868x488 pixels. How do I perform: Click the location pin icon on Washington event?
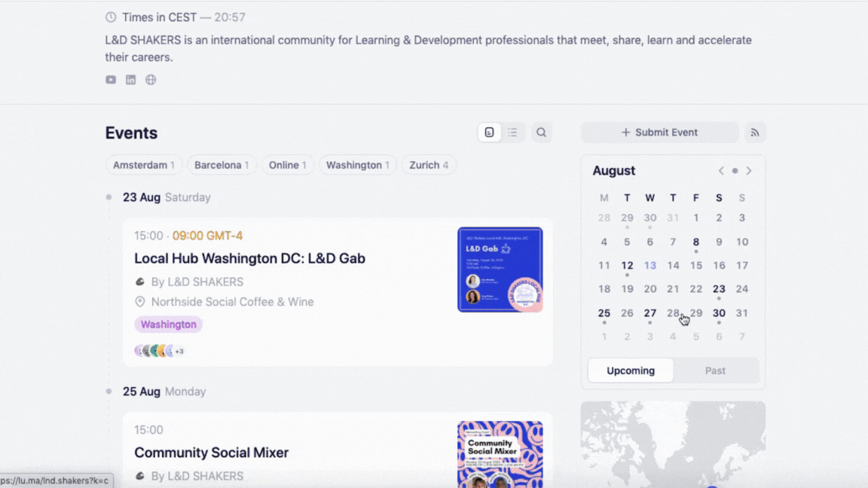[x=140, y=302]
